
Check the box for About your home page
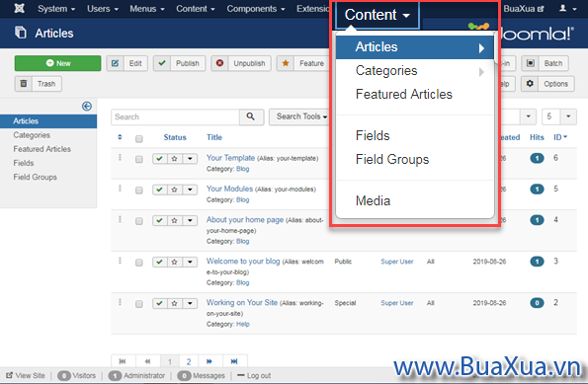point(139,221)
